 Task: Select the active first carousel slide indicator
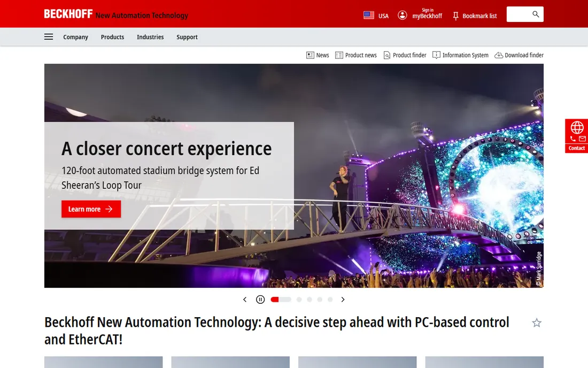click(281, 300)
